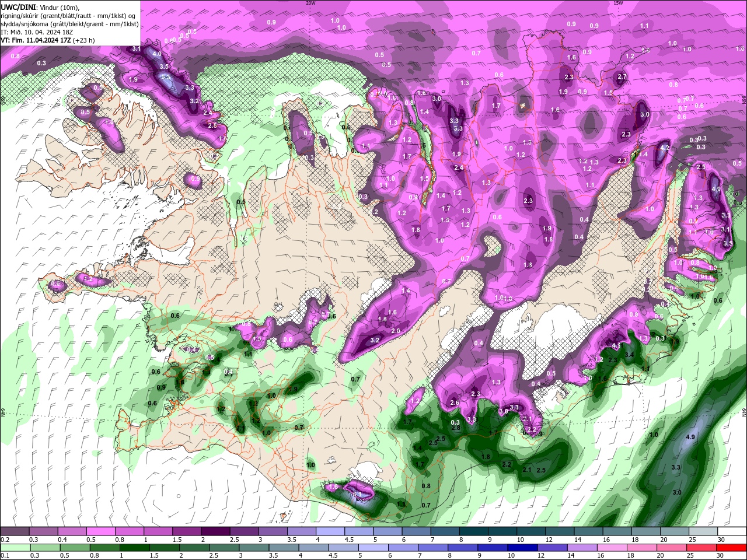Viewport: 747px width, 560px height.
Task: Click the 15W longitude label
Action: (x=618, y=3)
